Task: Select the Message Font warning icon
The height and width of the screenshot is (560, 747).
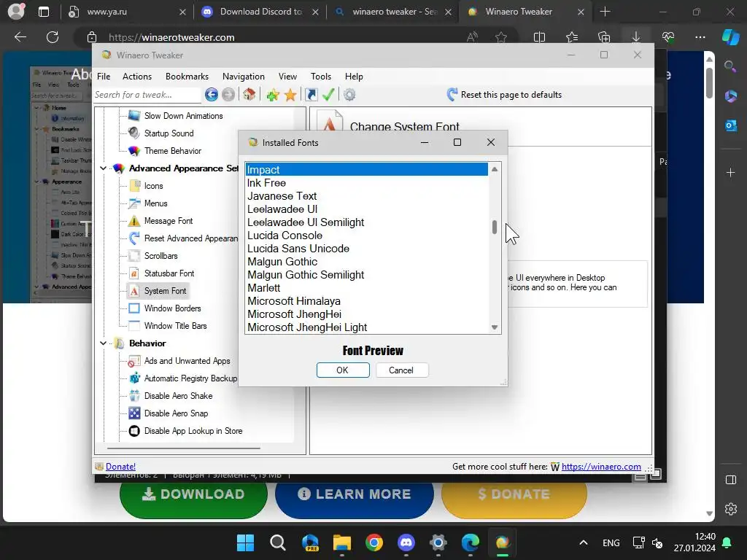Action: click(x=135, y=221)
